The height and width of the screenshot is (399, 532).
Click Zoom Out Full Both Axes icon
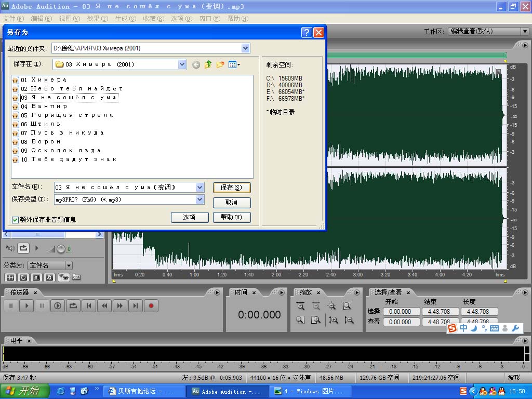tap(331, 306)
